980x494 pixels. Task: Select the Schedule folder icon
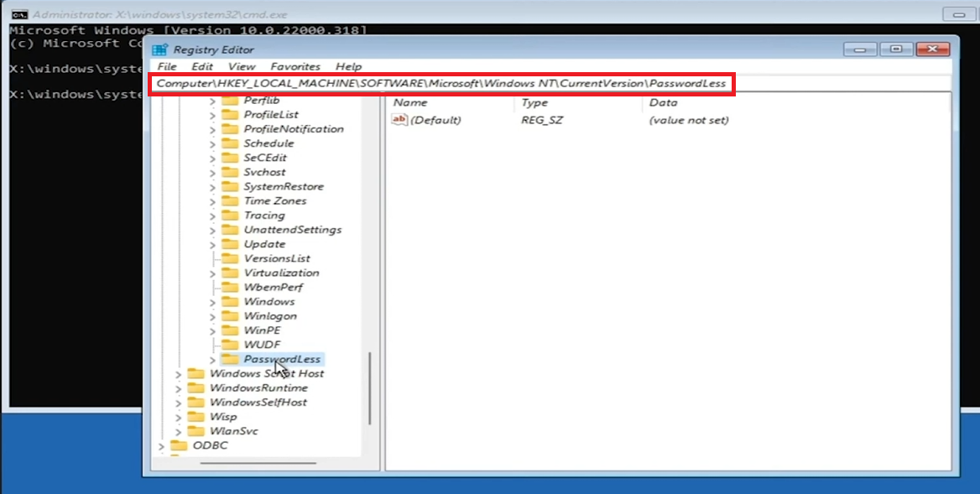231,143
